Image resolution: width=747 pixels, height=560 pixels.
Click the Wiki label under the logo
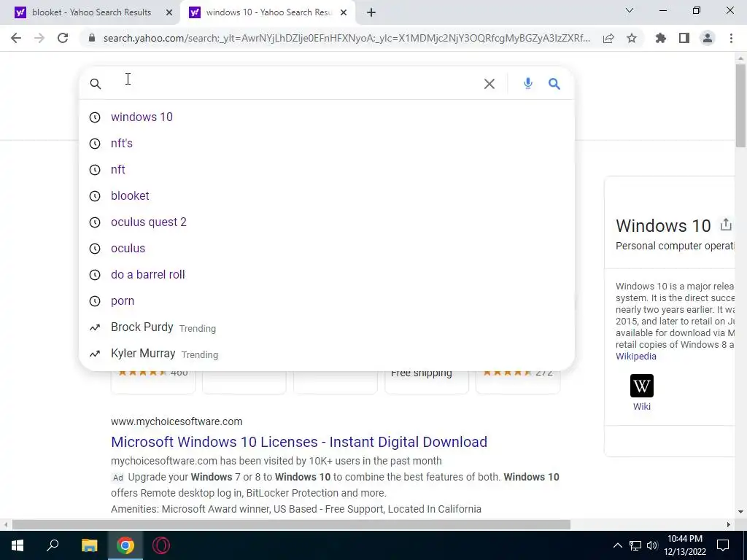[642, 406]
